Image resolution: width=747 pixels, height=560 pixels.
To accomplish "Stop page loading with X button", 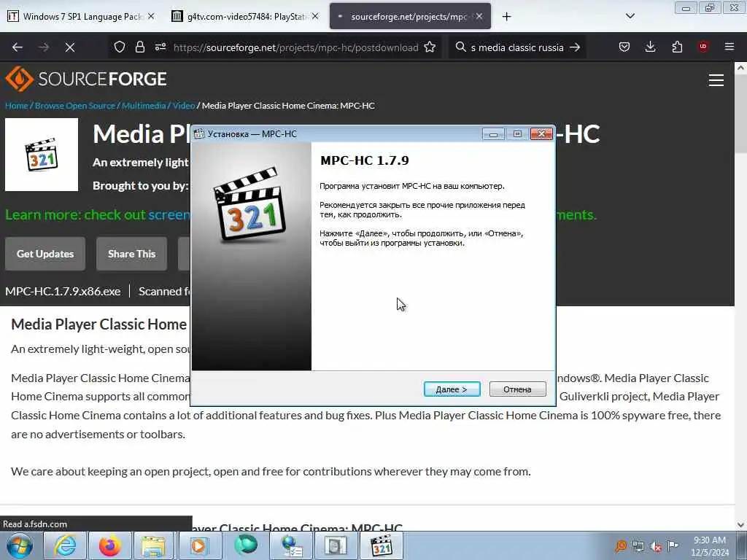I will 70,47.
